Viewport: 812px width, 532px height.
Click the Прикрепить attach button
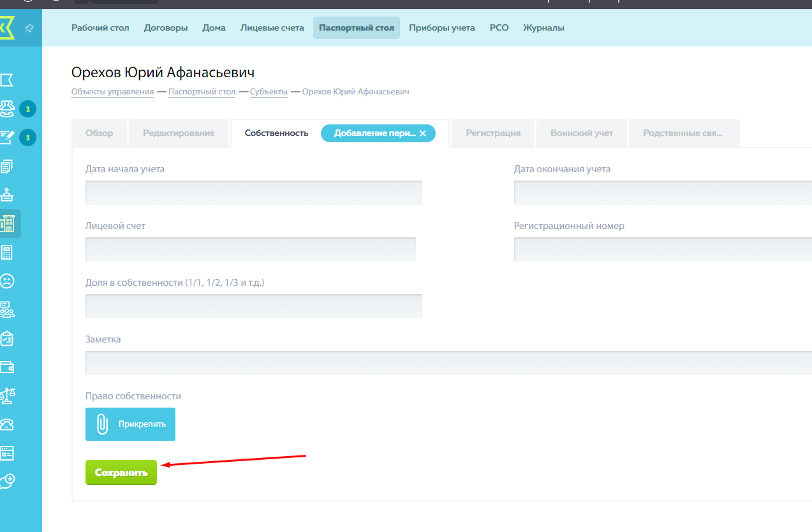coord(130,424)
